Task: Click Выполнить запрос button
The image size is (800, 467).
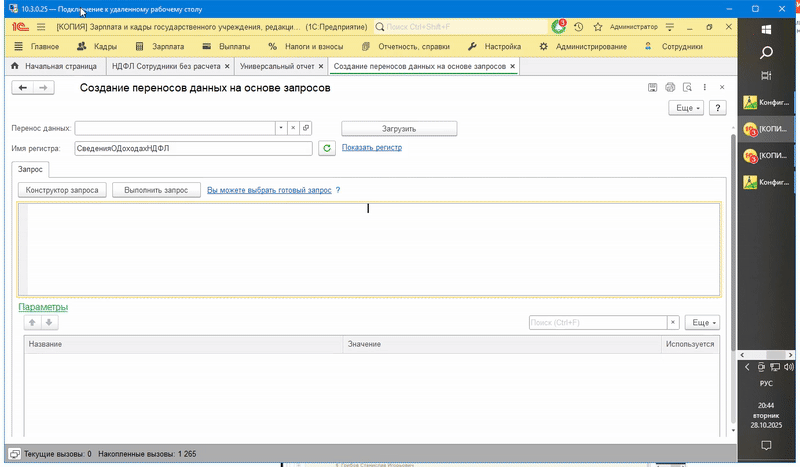Action: 156,190
